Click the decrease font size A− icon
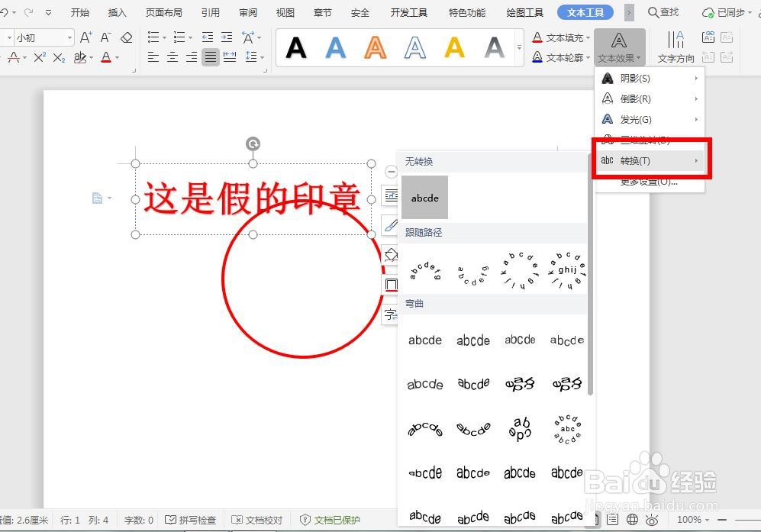Viewport: 761px width, 532px height. point(106,36)
